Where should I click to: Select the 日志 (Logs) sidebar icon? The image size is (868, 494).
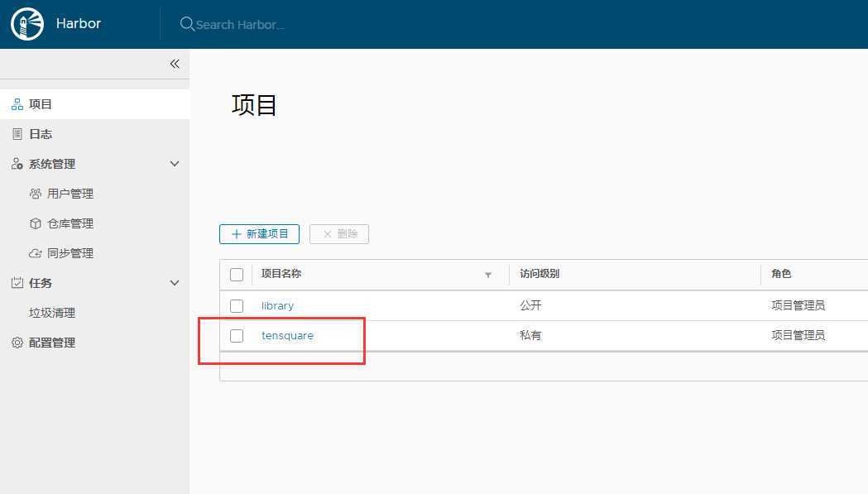[17, 133]
